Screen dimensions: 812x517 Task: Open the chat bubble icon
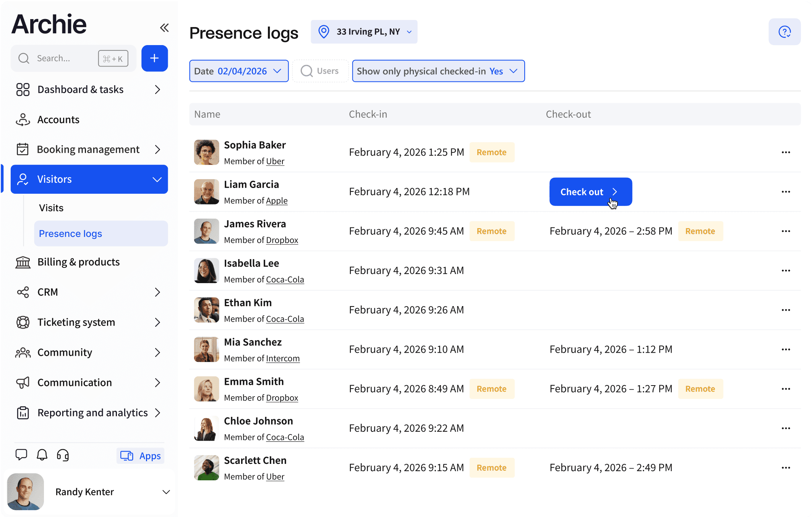pyautogui.click(x=21, y=455)
